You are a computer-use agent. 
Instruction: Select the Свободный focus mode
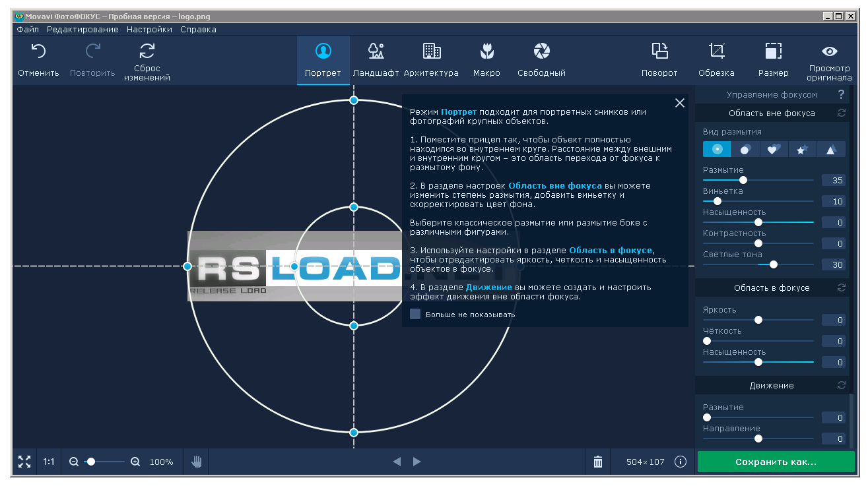tap(541, 60)
